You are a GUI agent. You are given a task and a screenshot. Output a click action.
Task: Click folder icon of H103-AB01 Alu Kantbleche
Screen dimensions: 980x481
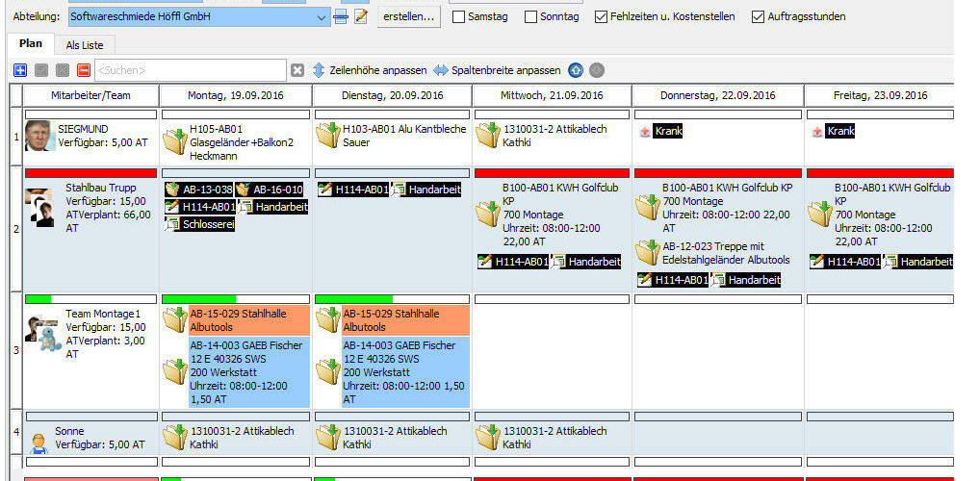(327, 135)
